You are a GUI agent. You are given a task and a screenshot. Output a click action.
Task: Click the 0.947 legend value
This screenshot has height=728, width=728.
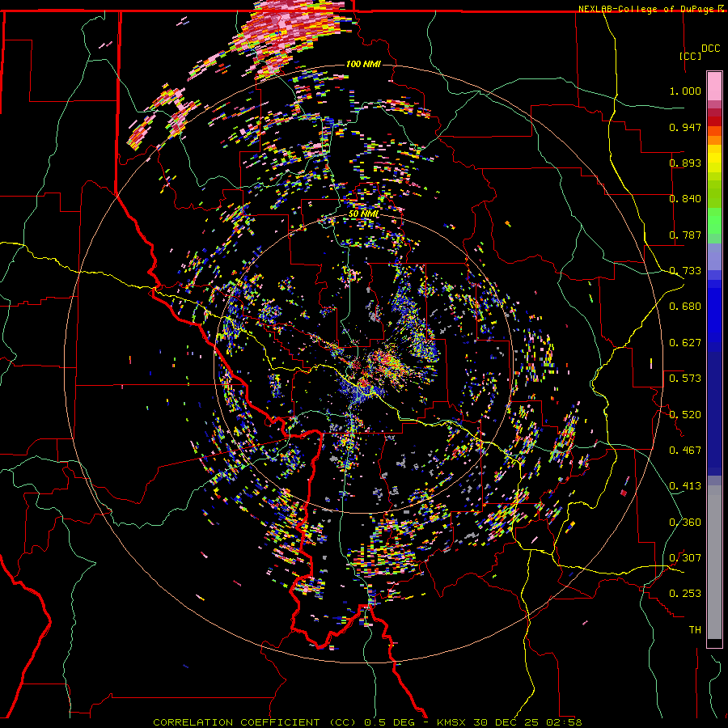(685, 127)
